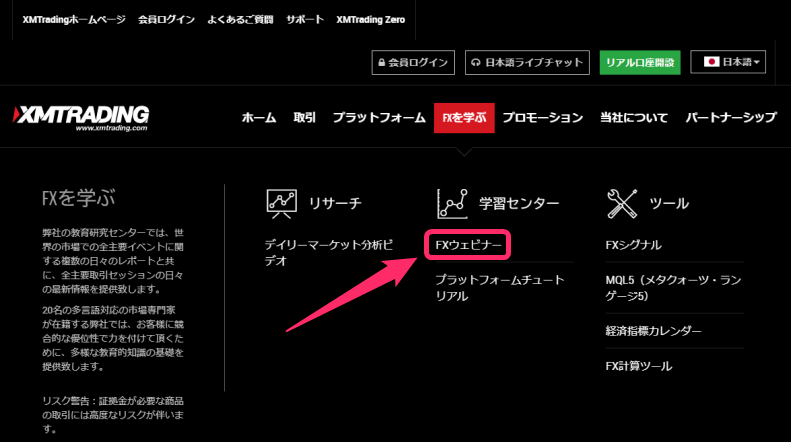This screenshot has width=791, height=442.
Task: Go to サポート in the top bar
Action: 305,20
